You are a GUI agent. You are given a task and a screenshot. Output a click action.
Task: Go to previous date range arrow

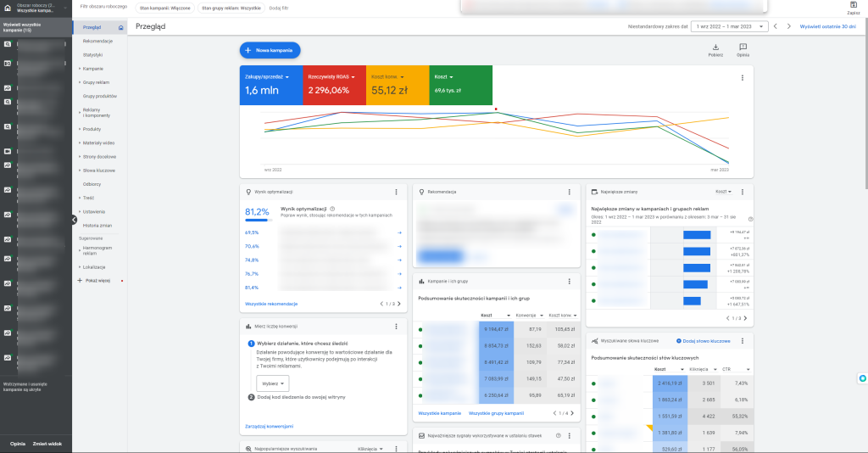[775, 26]
